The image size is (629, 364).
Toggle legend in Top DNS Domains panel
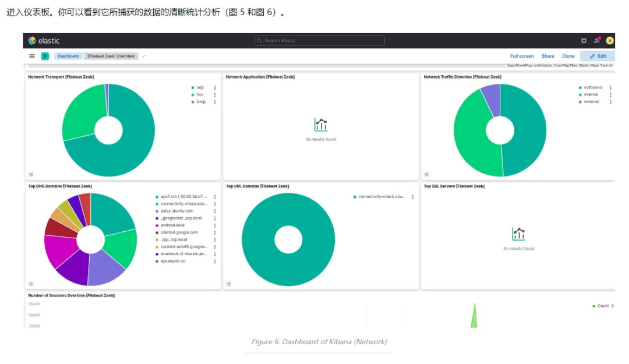click(x=31, y=284)
